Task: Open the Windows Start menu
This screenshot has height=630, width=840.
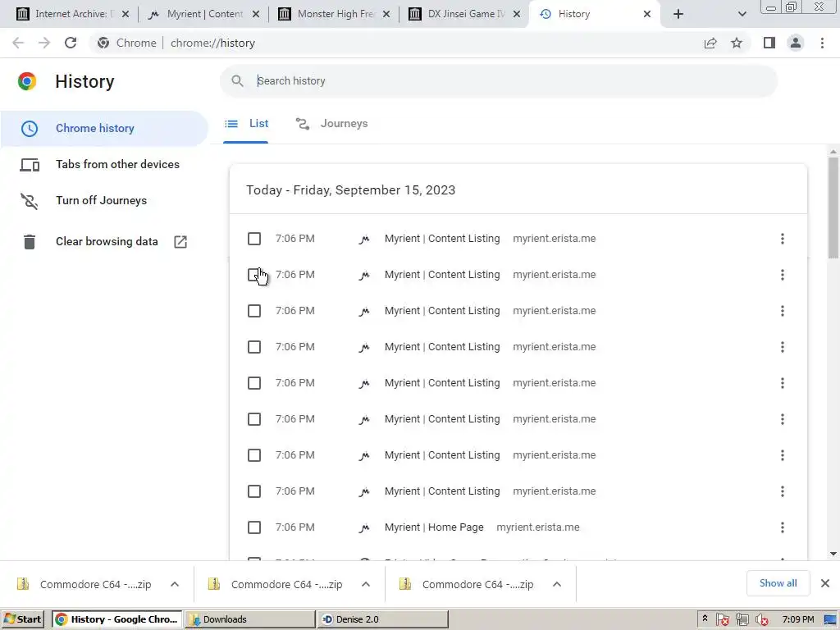Action: click(23, 619)
